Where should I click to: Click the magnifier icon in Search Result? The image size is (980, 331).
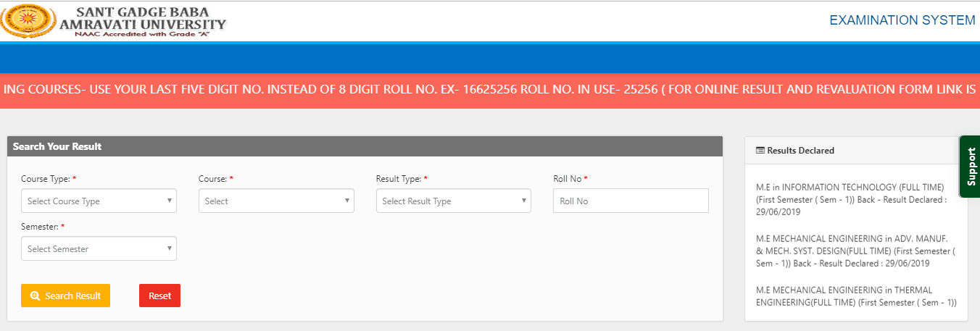35,296
